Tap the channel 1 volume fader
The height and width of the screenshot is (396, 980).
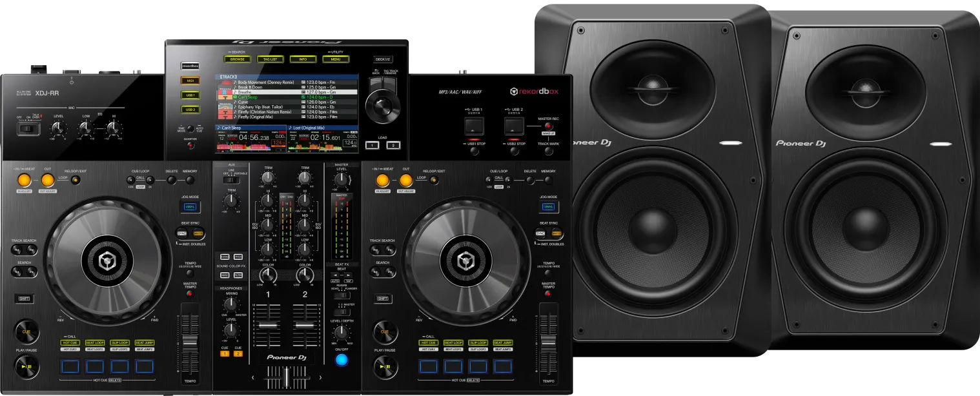(x=267, y=326)
